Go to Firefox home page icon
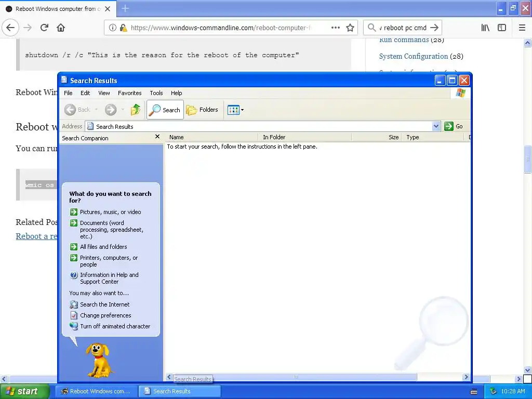Viewport: 532px width, 399px height. pos(61,28)
